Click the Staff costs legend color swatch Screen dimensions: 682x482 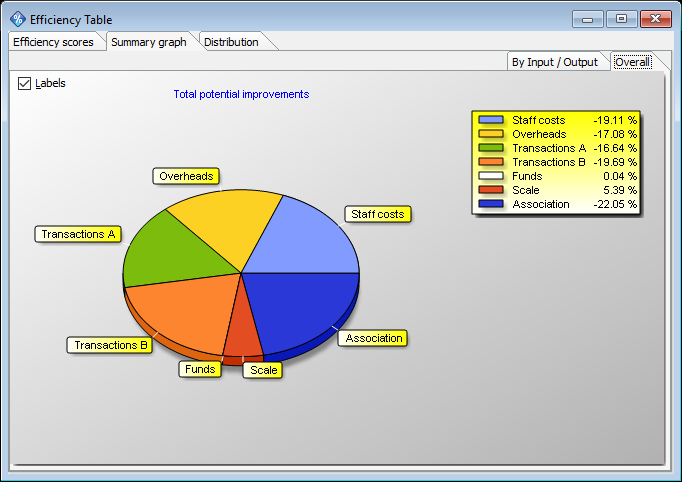tap(491, 120)
